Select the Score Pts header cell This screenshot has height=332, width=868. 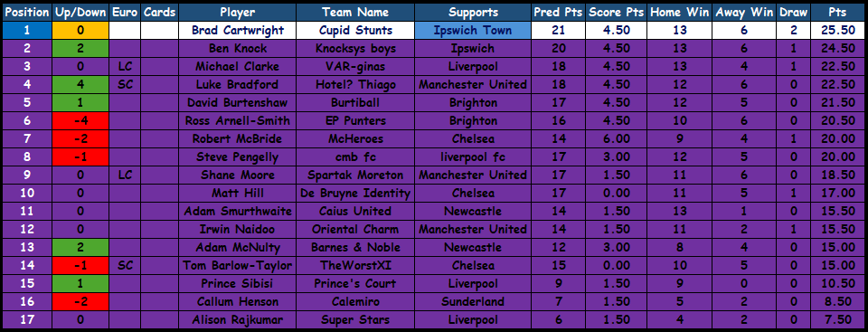[x=616, y=12]
